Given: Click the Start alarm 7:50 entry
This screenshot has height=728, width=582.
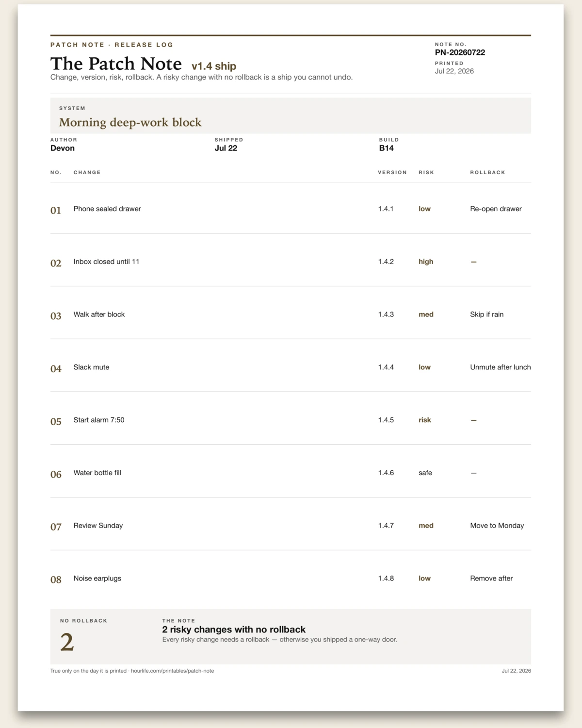Looking at the screenshot, I should pos(99,420).
